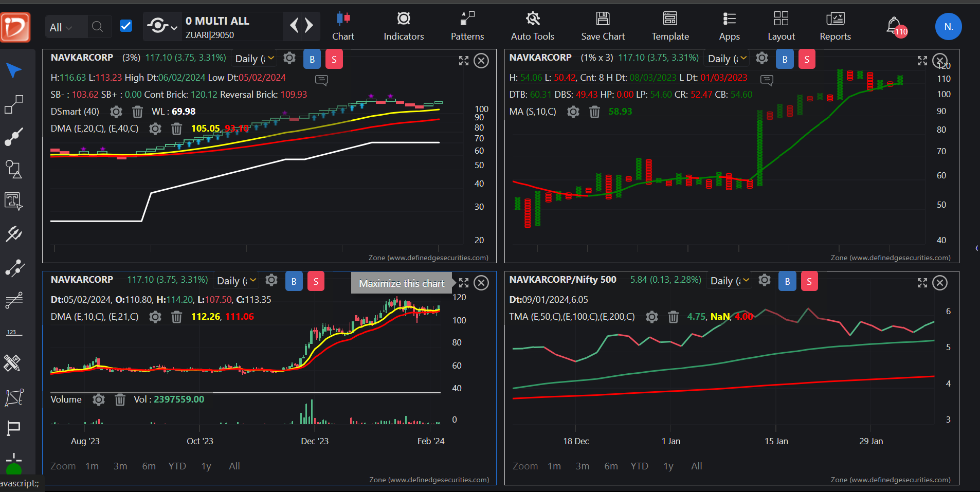
Task: Click Save Chart in toolbar
Action: click(x=603, y=27)
